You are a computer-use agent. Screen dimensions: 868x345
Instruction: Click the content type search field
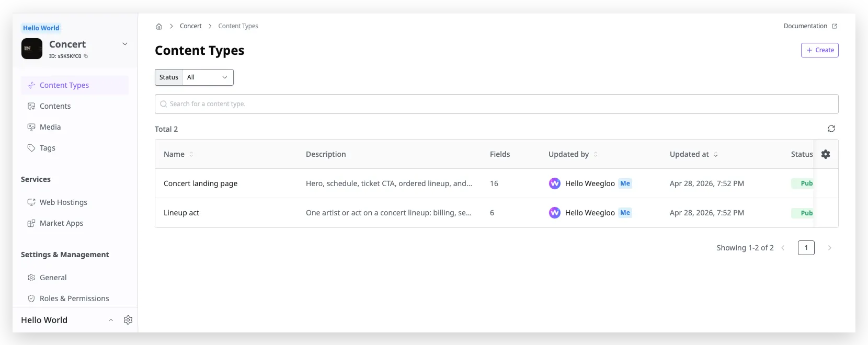pos(496,104)
